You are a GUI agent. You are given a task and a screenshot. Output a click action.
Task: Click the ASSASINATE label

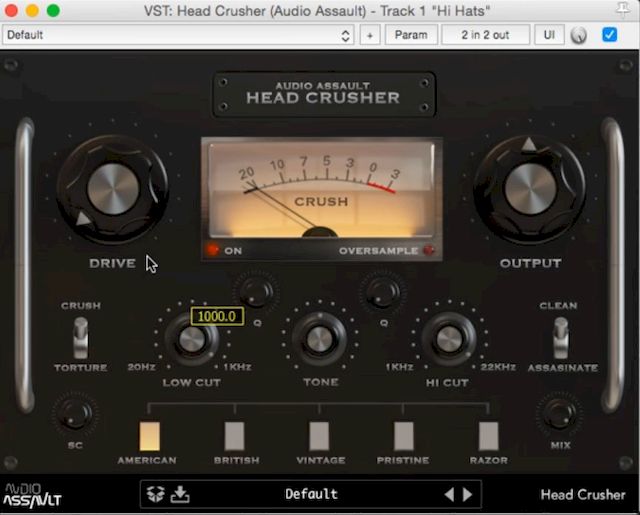(563, 368)
